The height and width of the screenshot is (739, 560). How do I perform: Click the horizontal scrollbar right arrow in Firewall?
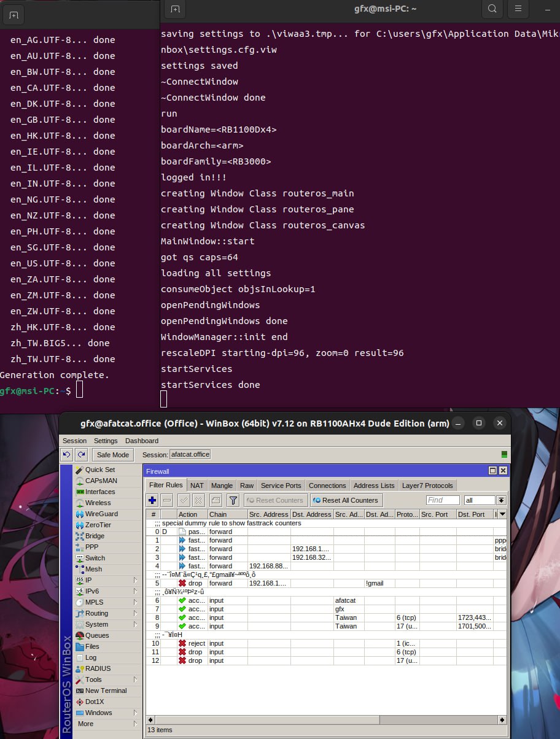pyautogui.click(x=502, y=719)
